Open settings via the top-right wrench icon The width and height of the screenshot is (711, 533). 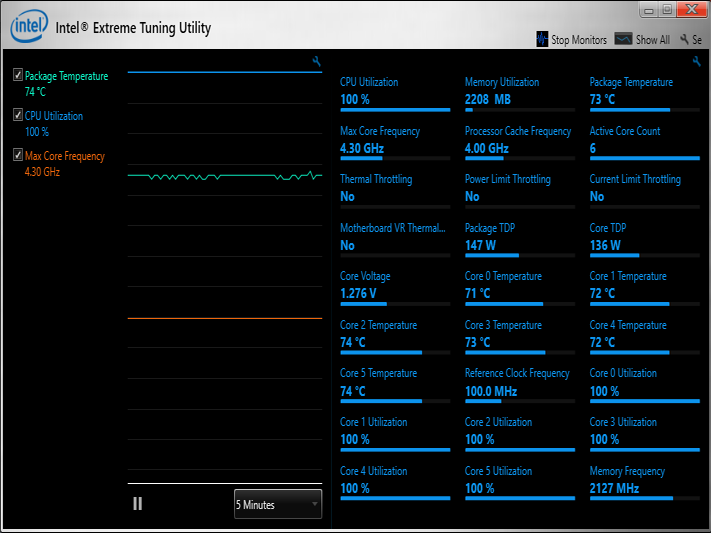pos(684,39)
